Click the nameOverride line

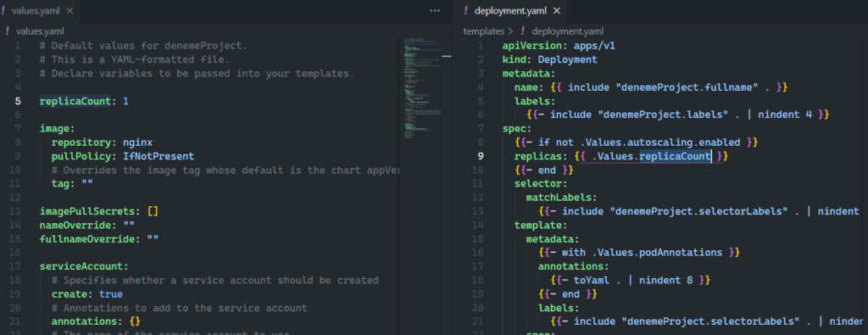(87, 226)
